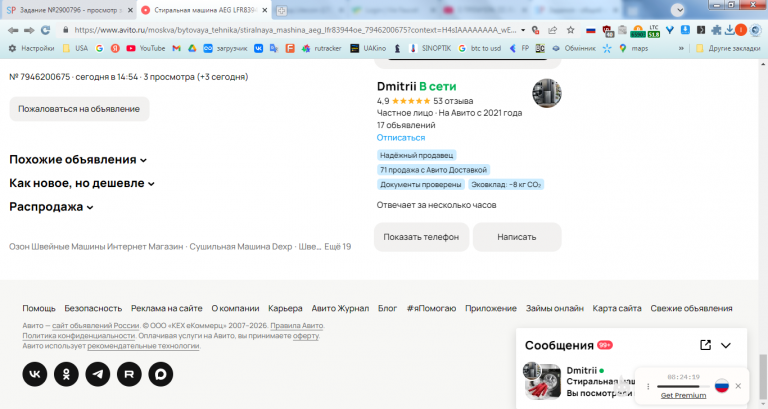
Task: Click the Показать телефон button
Action: point(421,237)
